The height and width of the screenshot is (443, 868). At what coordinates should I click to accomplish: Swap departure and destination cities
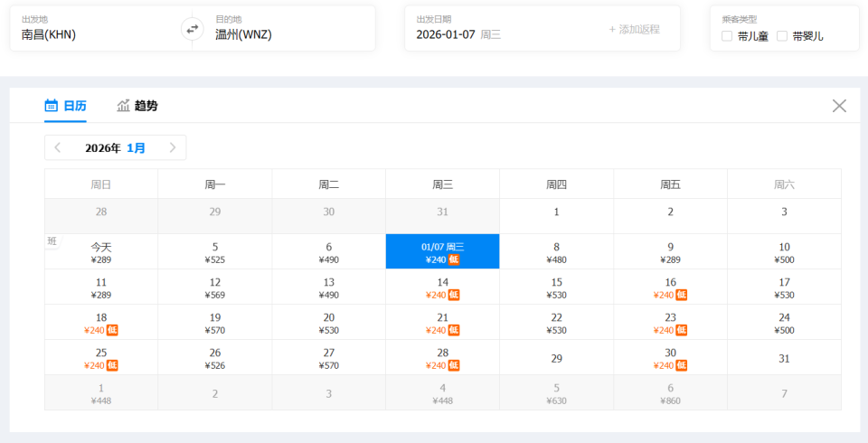(192, 29)
